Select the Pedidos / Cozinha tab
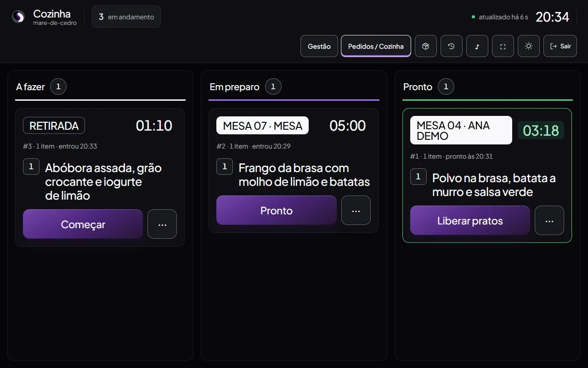 pos(376,46)
